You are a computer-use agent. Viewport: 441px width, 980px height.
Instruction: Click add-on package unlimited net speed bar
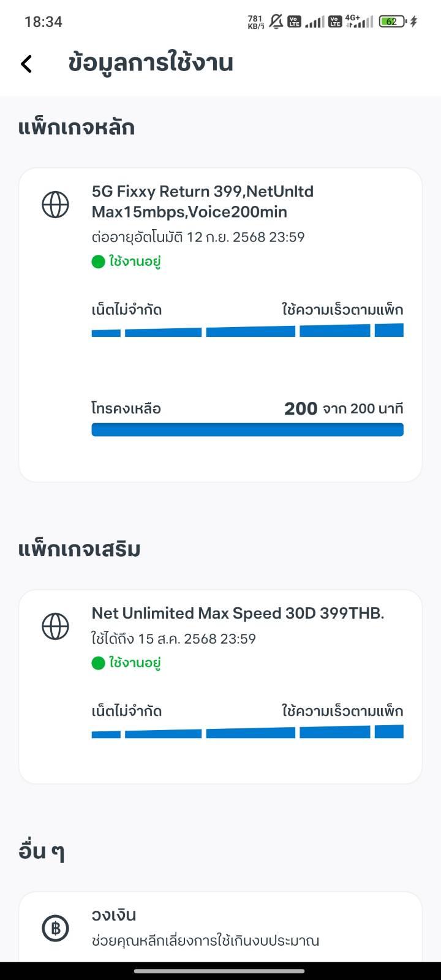pyautogui.click(x=247, y=732)
